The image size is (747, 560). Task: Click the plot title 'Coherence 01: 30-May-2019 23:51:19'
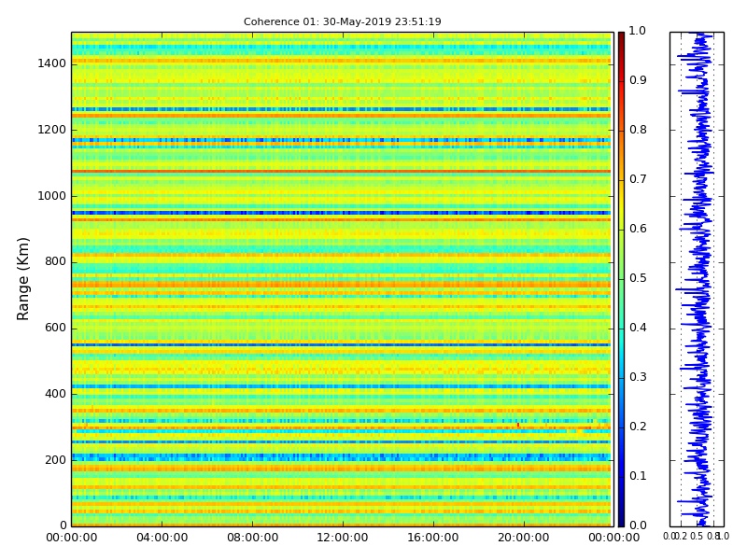(x=342, y=21)
